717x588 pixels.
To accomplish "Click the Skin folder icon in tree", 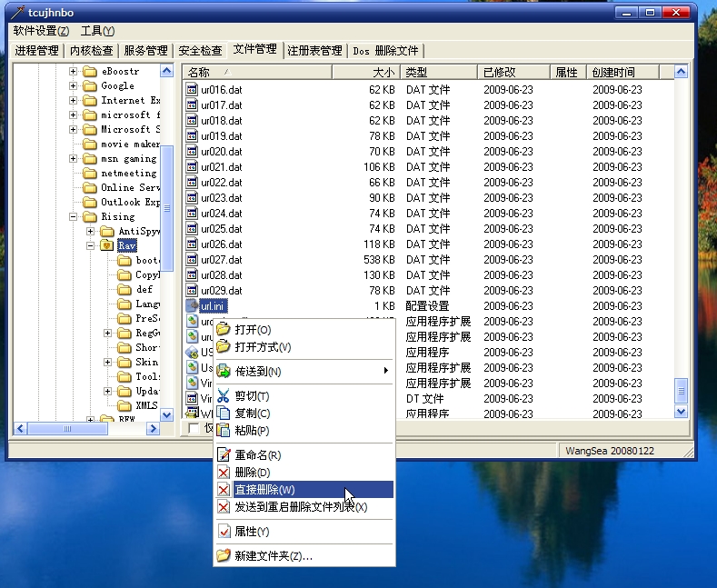I will [x=124, y=362].
